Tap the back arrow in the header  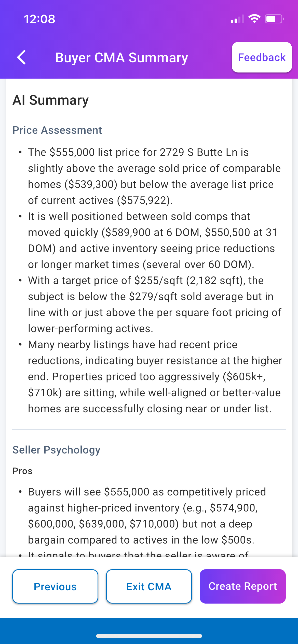(22, 57)
